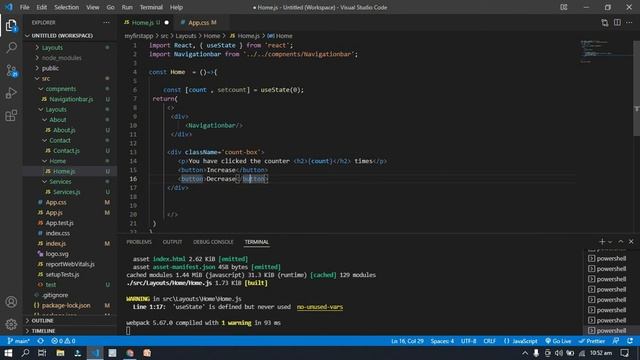
Task: Expand the top Layouts folder
Action: click(52, 47)
